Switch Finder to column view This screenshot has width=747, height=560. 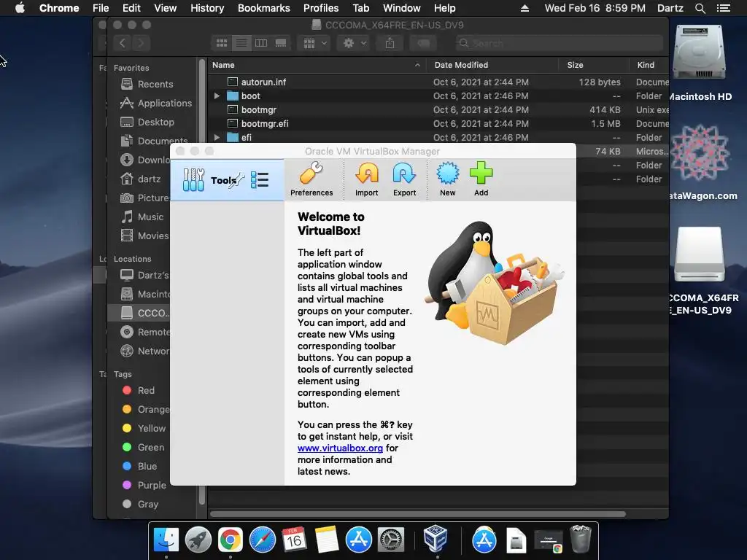pyautogui.click(x=261, y=43)
